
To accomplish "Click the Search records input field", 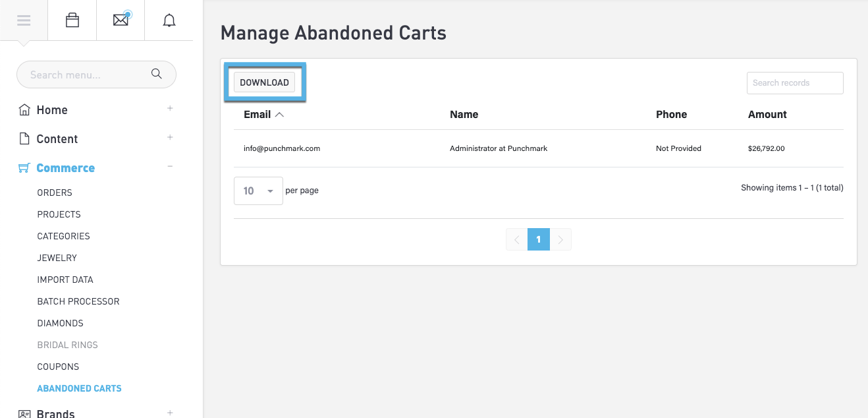I will pos(794,83).
